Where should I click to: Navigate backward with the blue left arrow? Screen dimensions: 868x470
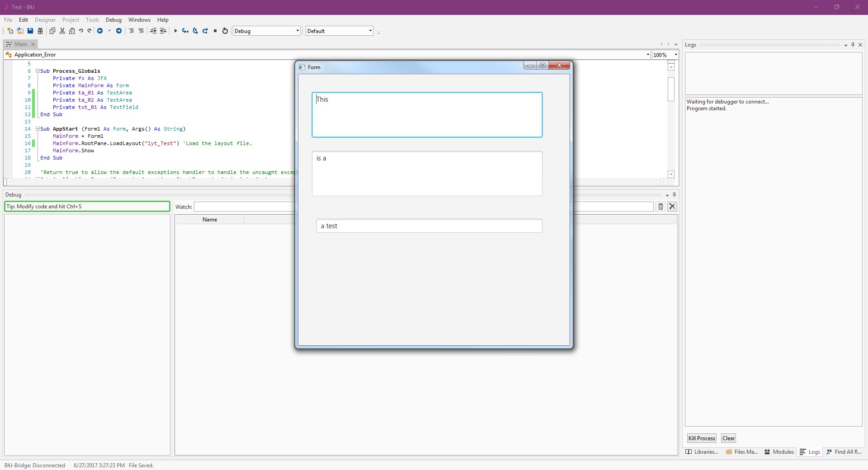coord(100,31)
